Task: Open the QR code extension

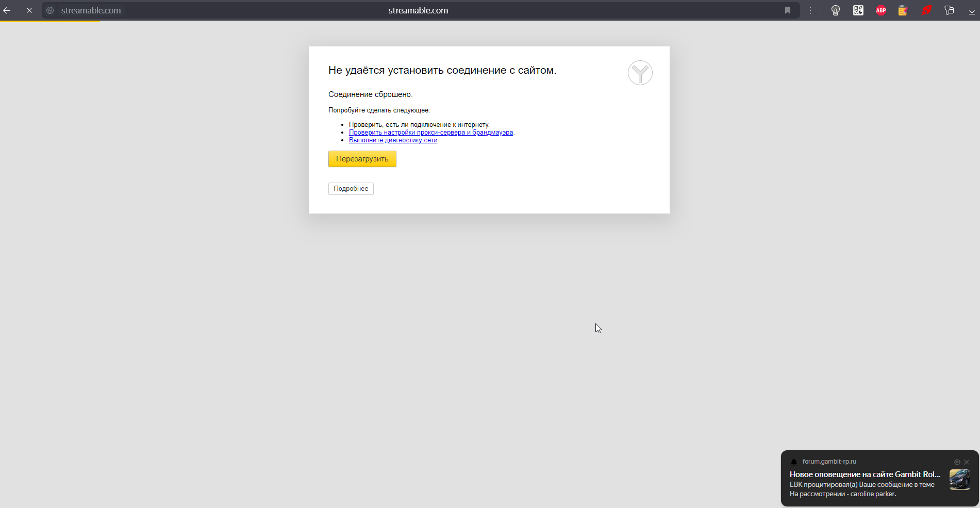Action: [858, 10]
